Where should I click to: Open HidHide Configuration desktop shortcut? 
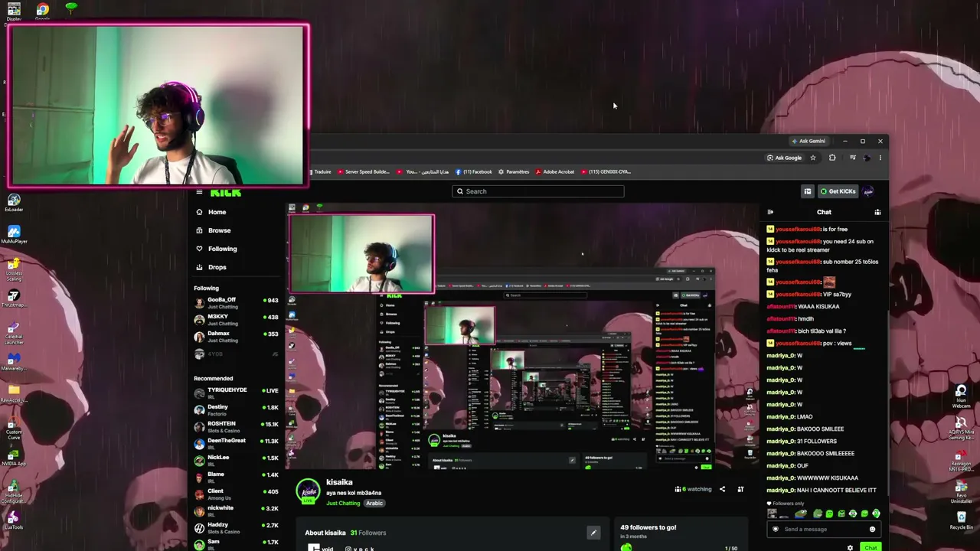13,491
